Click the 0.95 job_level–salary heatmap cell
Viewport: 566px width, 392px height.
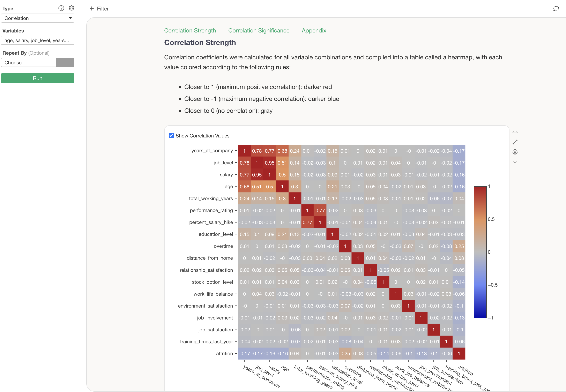tap(269, 163)
